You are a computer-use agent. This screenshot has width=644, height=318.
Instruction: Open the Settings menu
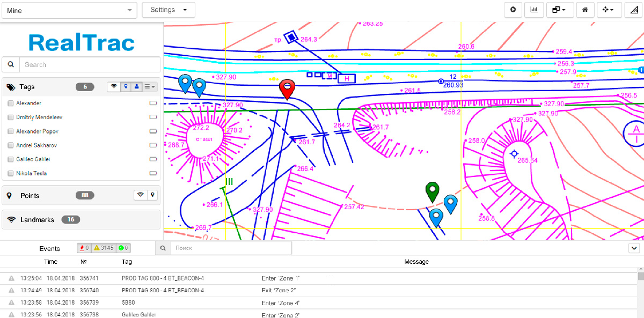coord(168,10)
